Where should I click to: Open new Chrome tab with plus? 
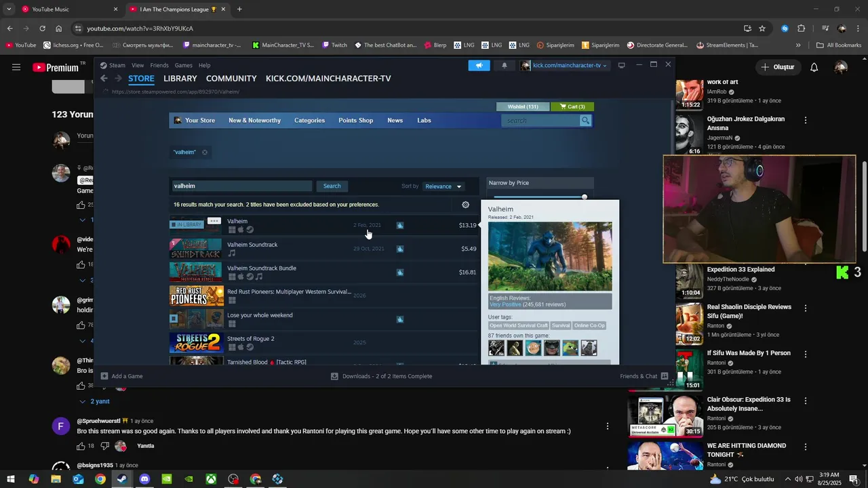click(239, 9)
